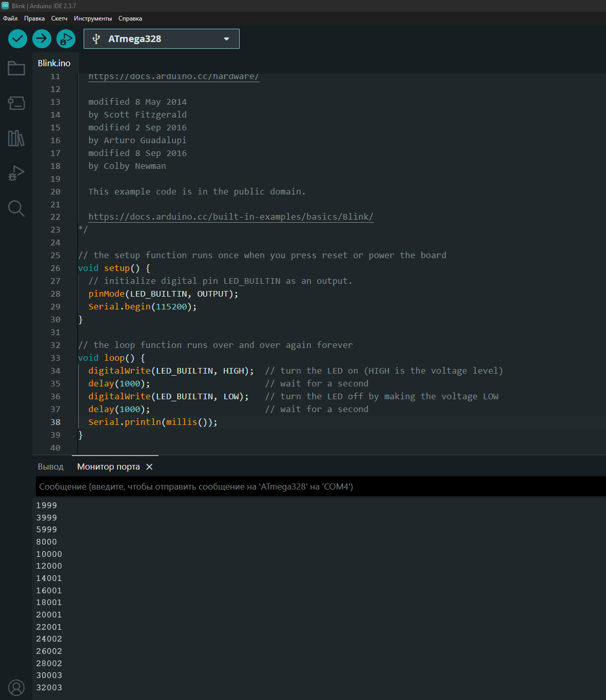Open the docs.arduino.cc/hardware link in code
Screen dimensions: 606x700
click(x=173, y=77)
